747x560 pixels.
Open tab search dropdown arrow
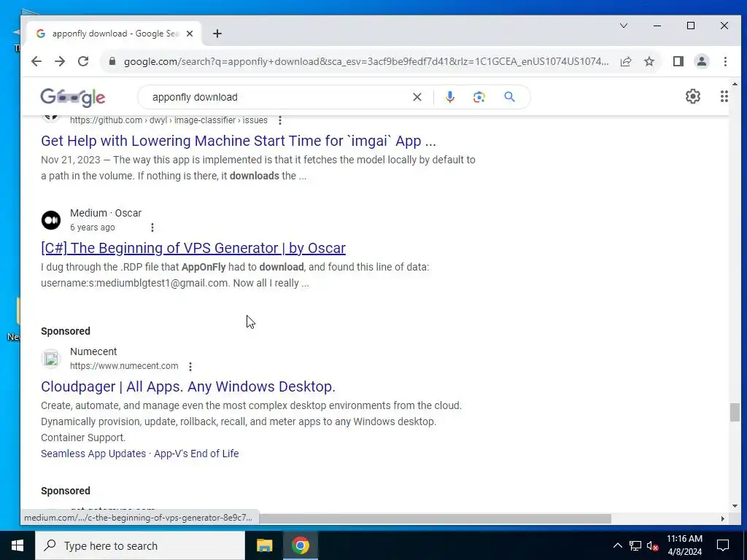tap(624, 26)
